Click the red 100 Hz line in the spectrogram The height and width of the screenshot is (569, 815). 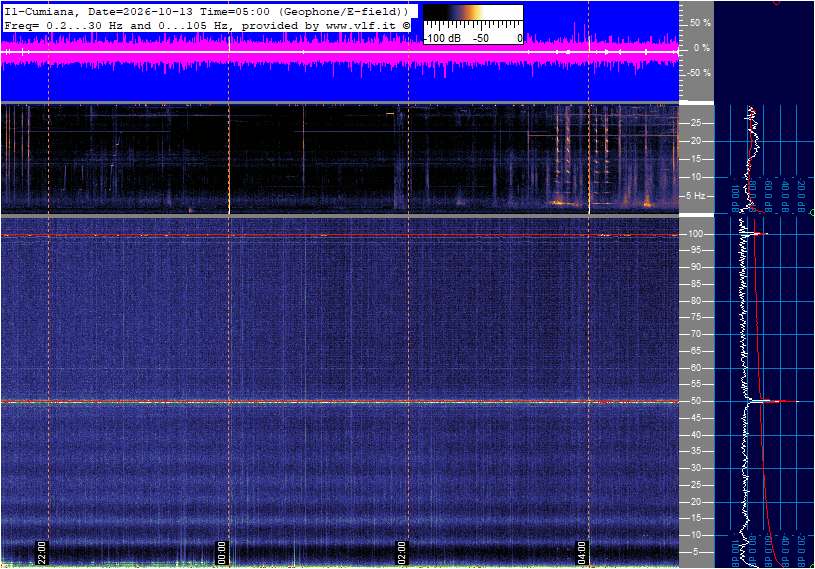(x=339, y=235)
